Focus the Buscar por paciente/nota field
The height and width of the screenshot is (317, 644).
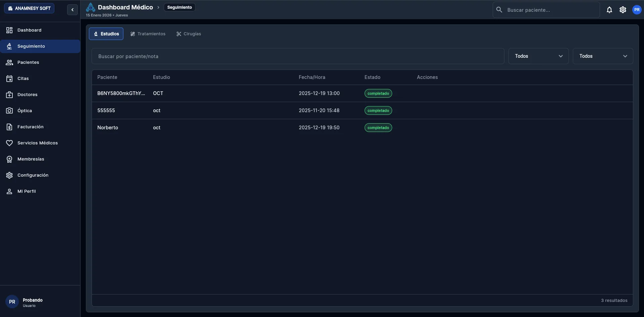(x=298, y=56)
